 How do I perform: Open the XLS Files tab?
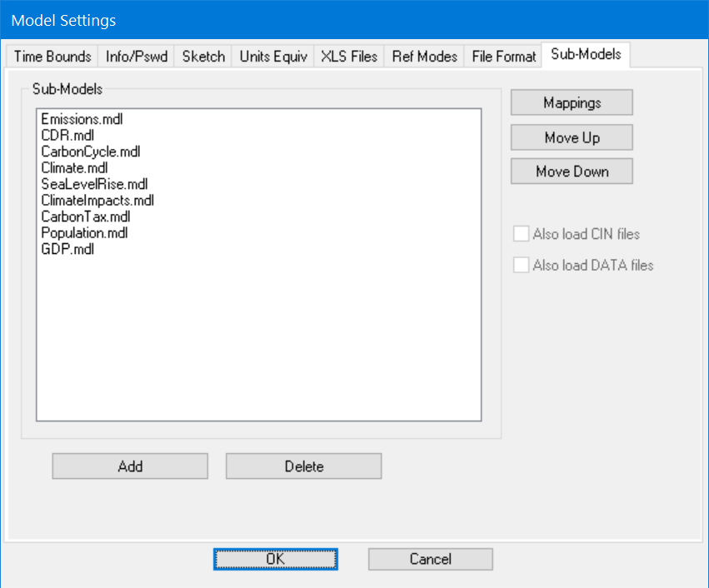[348, 56]
